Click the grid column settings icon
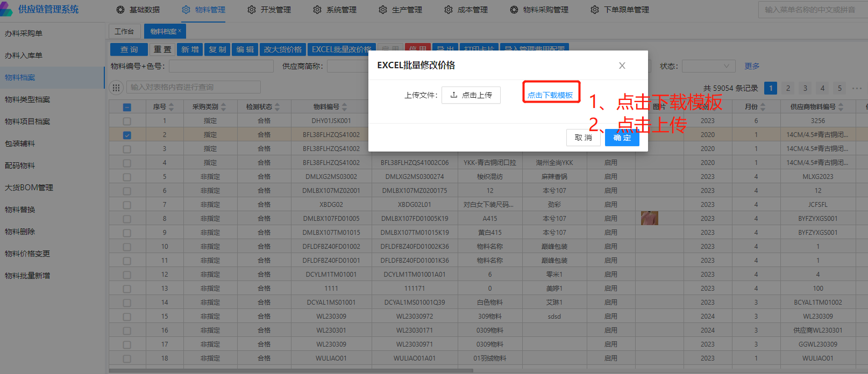The width and height of the screenshot is (868, 374). point(116,88)
